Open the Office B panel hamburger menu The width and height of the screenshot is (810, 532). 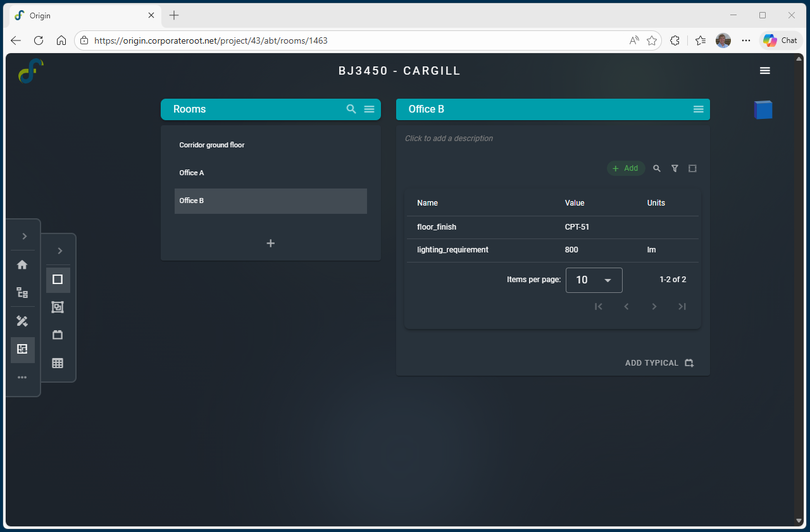[699, 109]
